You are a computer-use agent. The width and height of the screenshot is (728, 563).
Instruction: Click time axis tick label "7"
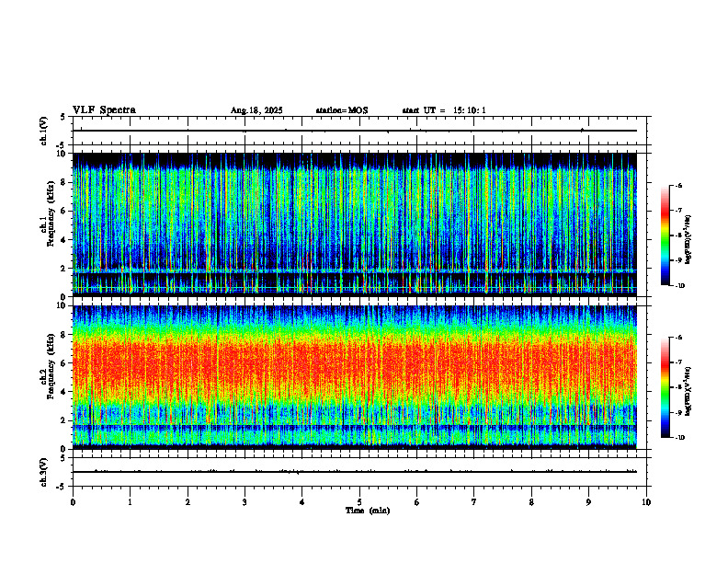pyautogui.click(x=474, y=502)
